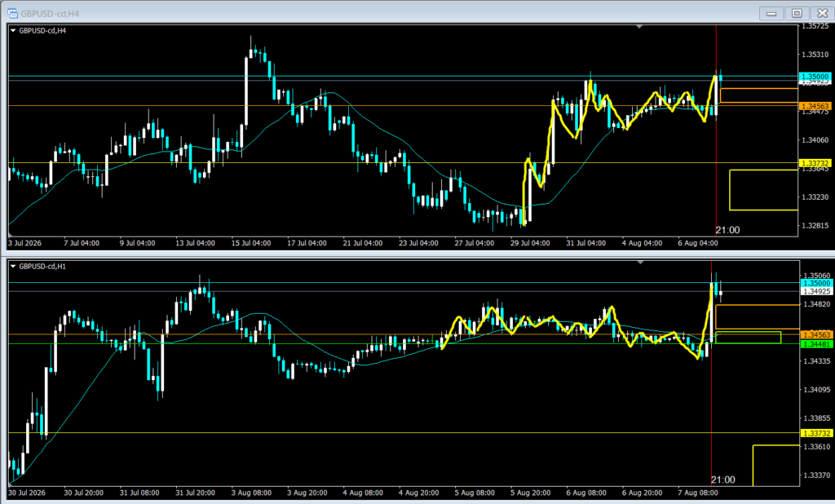The width and height of the screenshot is (835, 504).
Task: Click 1.33370 on the H1 price axis
Action: 816,475
